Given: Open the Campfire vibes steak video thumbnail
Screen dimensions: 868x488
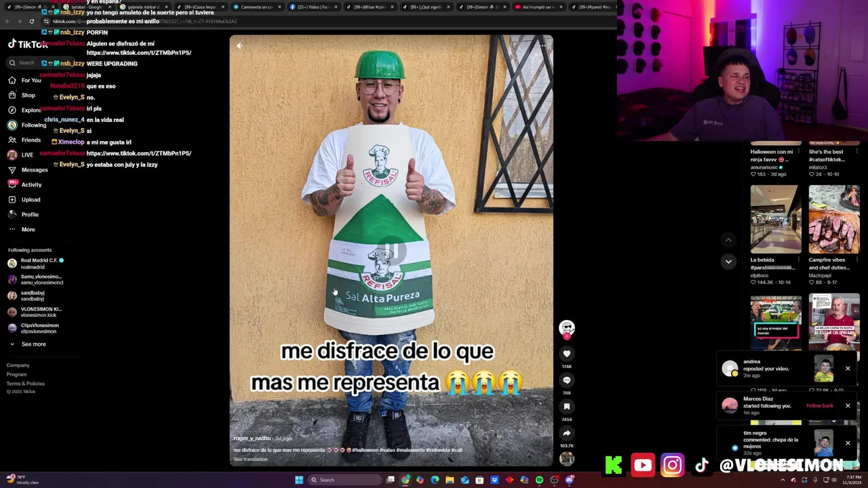Looking at the screenshot, I should click(x=834, y=220).
